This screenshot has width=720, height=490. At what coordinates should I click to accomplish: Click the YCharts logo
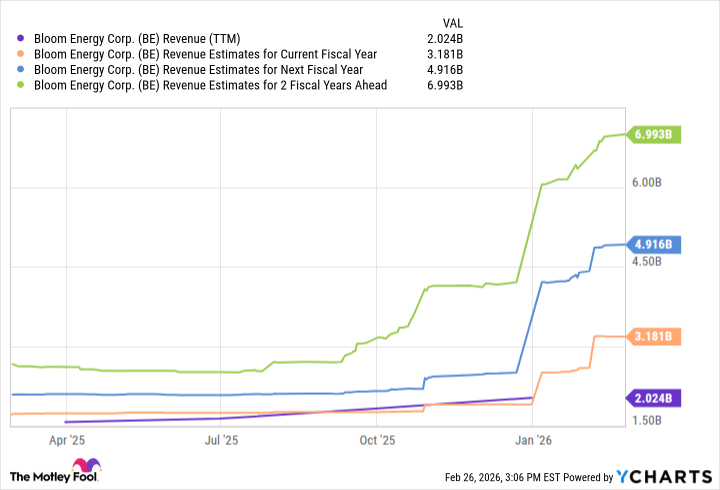click(667, 475)
